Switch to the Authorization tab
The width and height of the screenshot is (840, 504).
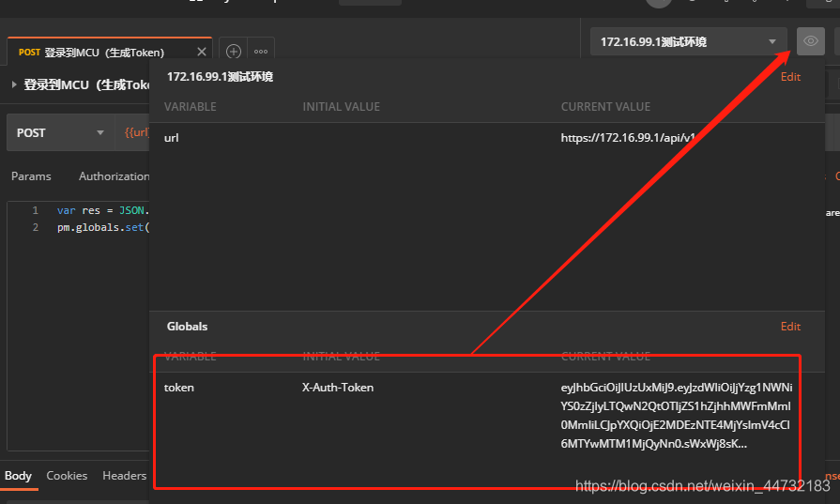click(x=115, y=176)
